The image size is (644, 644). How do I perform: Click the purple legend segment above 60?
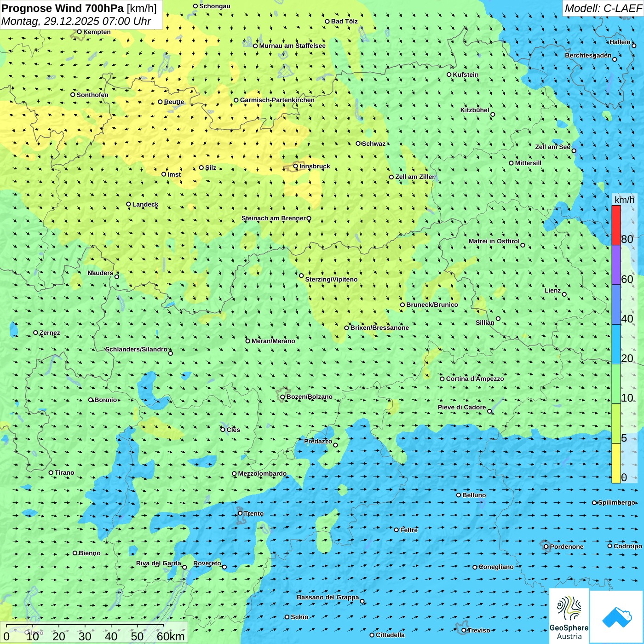pyautogui.click(x=616, y=265)
